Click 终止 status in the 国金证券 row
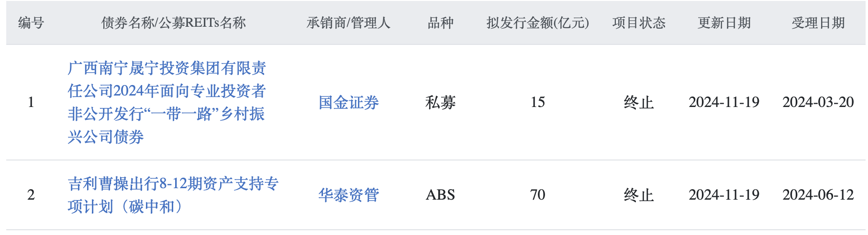The height and width of the screenshot is (235, 868). [x=639, y=102]
